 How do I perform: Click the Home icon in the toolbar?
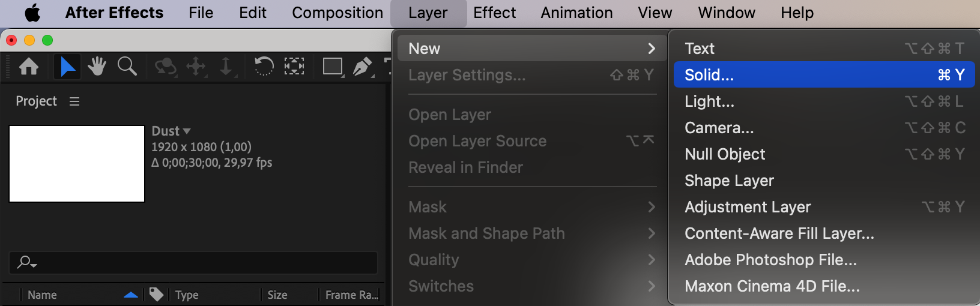point(29,66)
